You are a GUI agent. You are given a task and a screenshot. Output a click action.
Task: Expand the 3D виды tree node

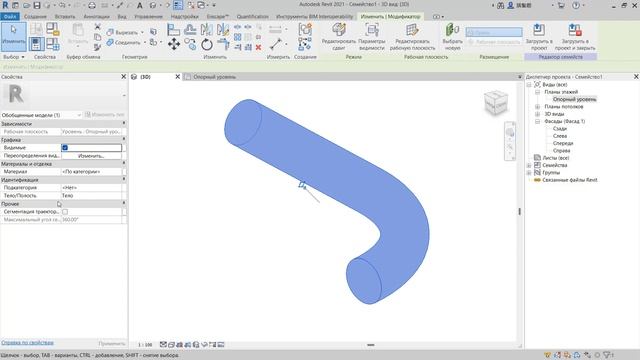[x=538, y=114]
